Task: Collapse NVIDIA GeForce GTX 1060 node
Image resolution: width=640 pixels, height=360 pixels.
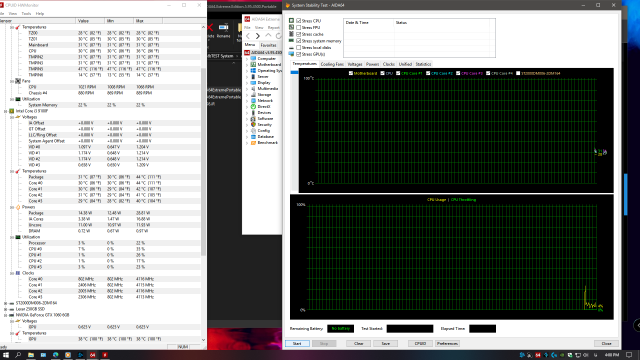Action: click(6, 315)
